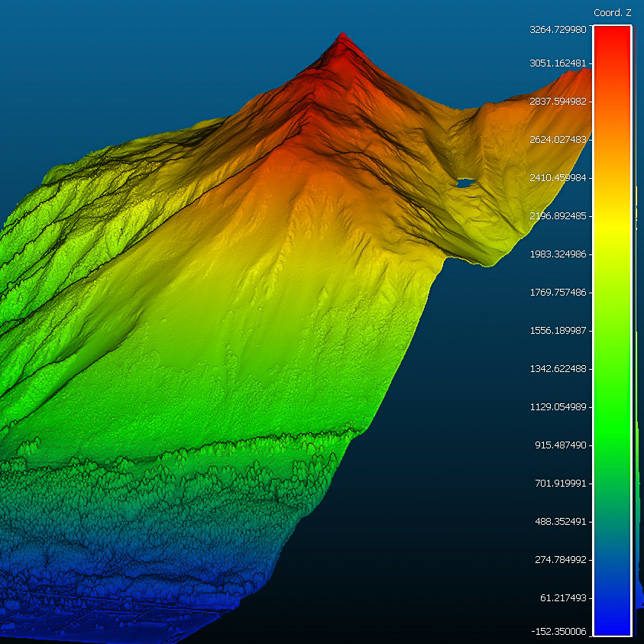Click the minimum value label -152.350006
The image size is (644, 644).
pos(558,631)
